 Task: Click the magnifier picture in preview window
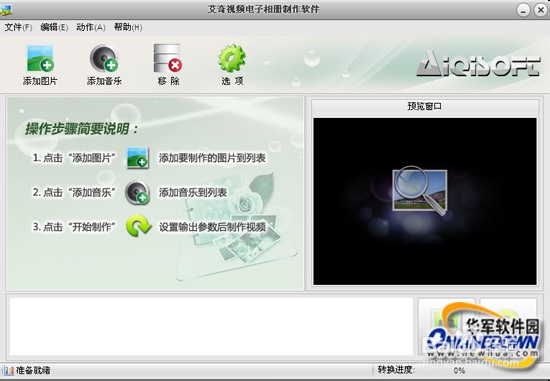[420, 190]
